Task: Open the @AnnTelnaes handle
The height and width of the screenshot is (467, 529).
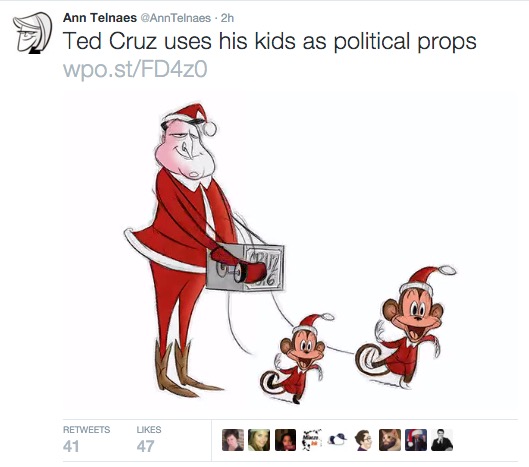Action: [x=175, y=18]
